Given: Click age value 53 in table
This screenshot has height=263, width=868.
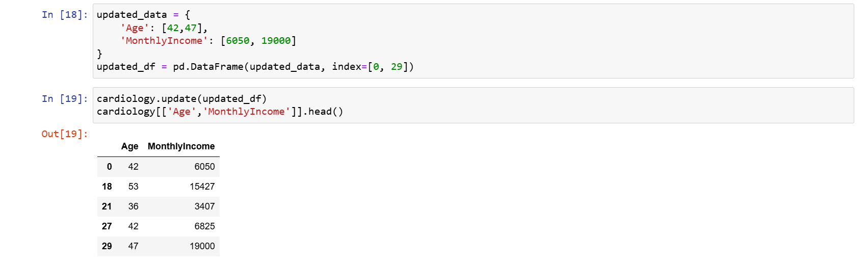Looking at the screenshot, I should pyautogui.click(x=133, y=187).
